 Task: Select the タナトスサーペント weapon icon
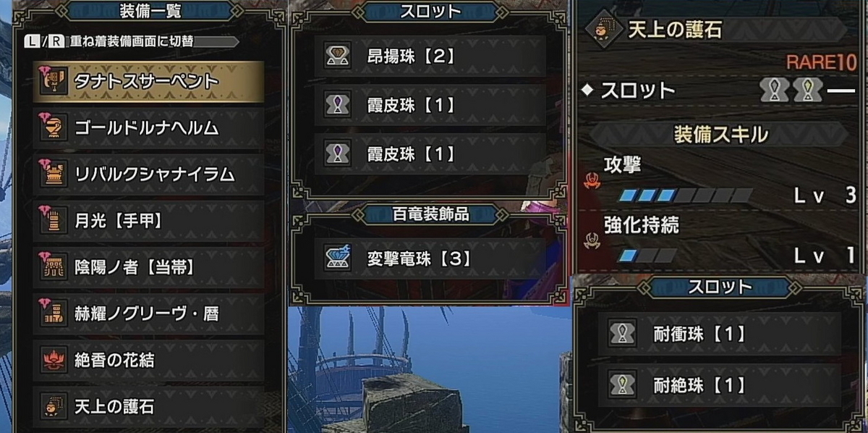pos(54,81)
